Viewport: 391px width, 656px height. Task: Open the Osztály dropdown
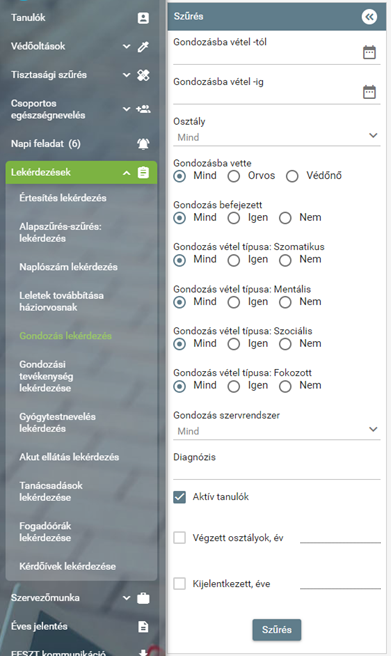tap(276, 137)
